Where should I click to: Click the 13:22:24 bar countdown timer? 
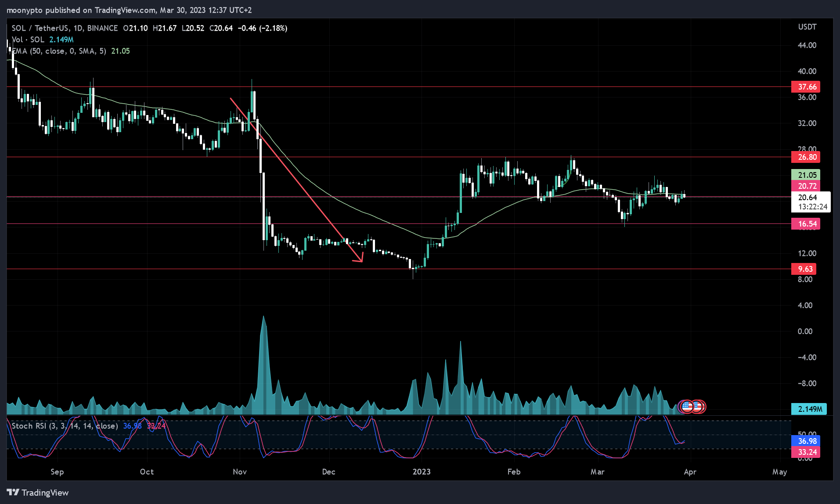click(813, 207)
